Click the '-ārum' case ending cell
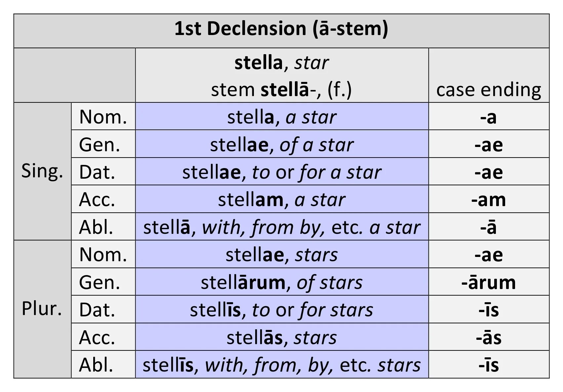The width and height of the screenshot is (563, 392). [489, 282]
